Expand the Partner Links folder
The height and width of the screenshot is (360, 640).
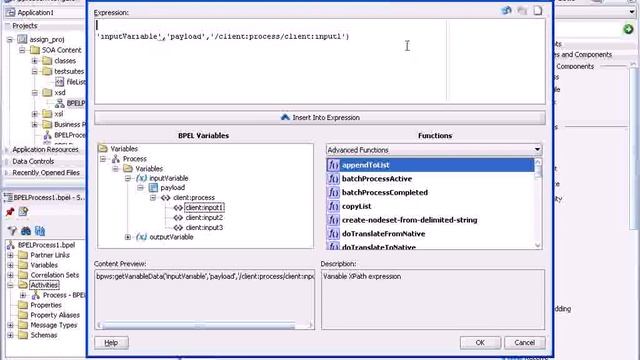pos(10,255)
